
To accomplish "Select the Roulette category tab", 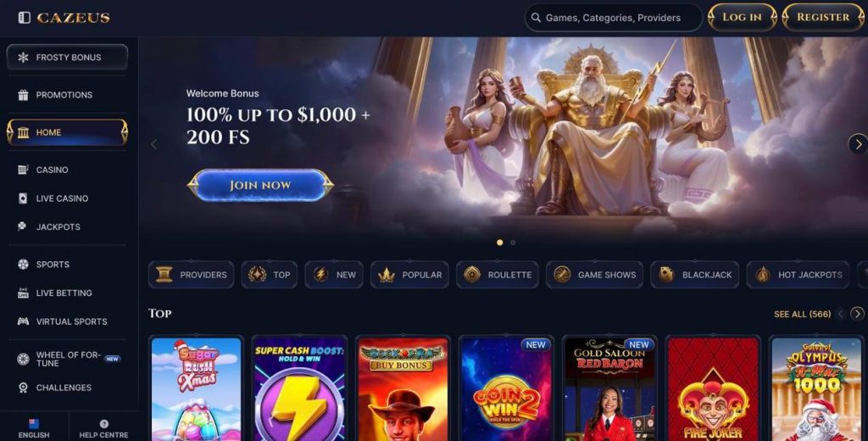I will [497, 275].
